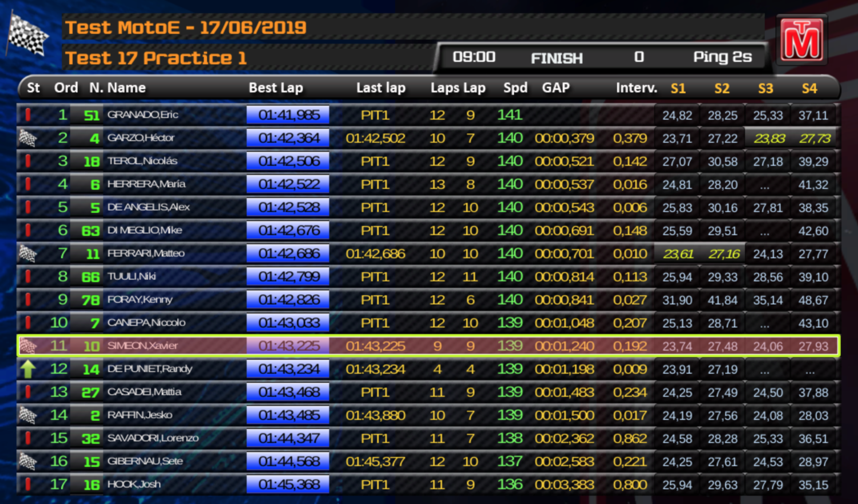The image size is (858, 504).
Task: Click the red status icon for HERRERA, María
Action: pos(27,184)
